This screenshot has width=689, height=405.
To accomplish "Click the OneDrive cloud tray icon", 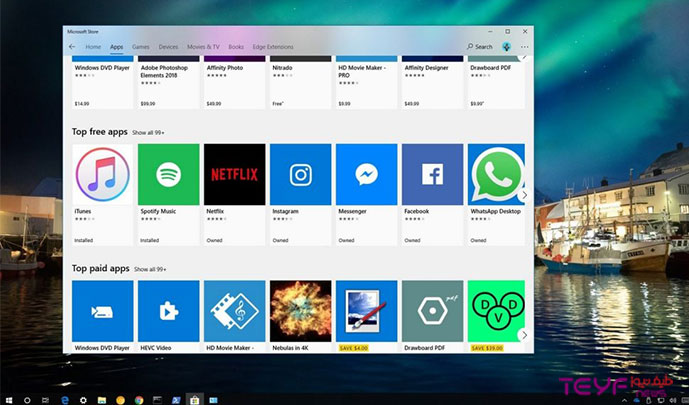I will [636, 401].
